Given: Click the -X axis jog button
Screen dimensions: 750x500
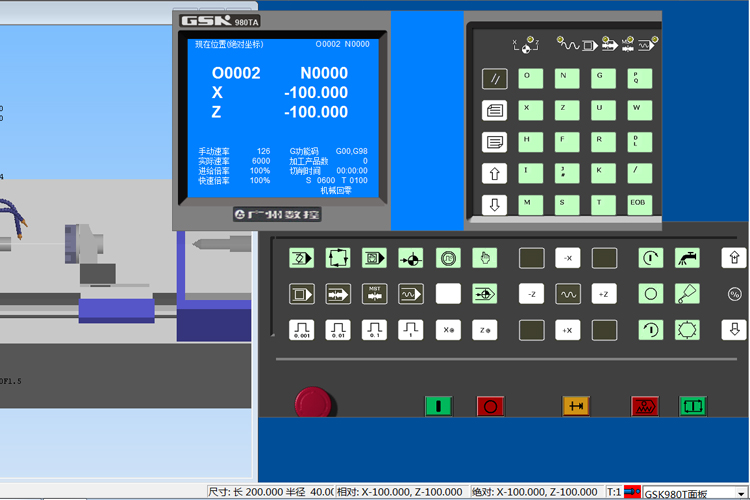Looking at the screenshot, I should pos(568,258).
